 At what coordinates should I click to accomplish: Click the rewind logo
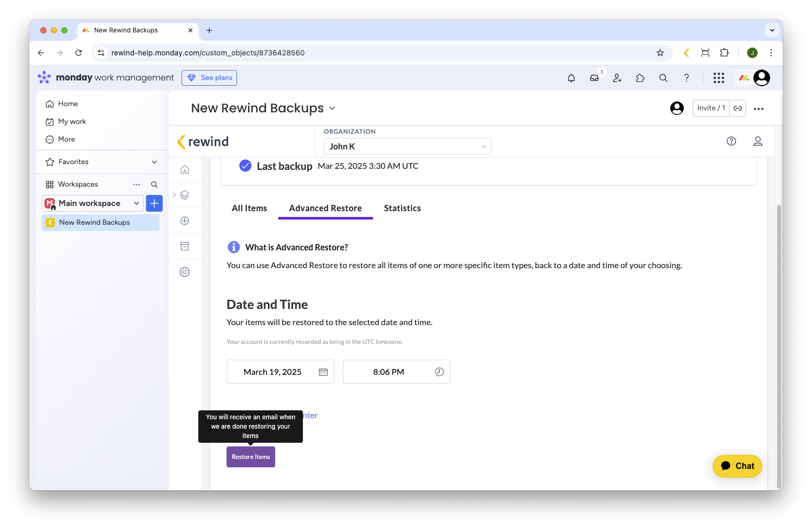point(203,142)
